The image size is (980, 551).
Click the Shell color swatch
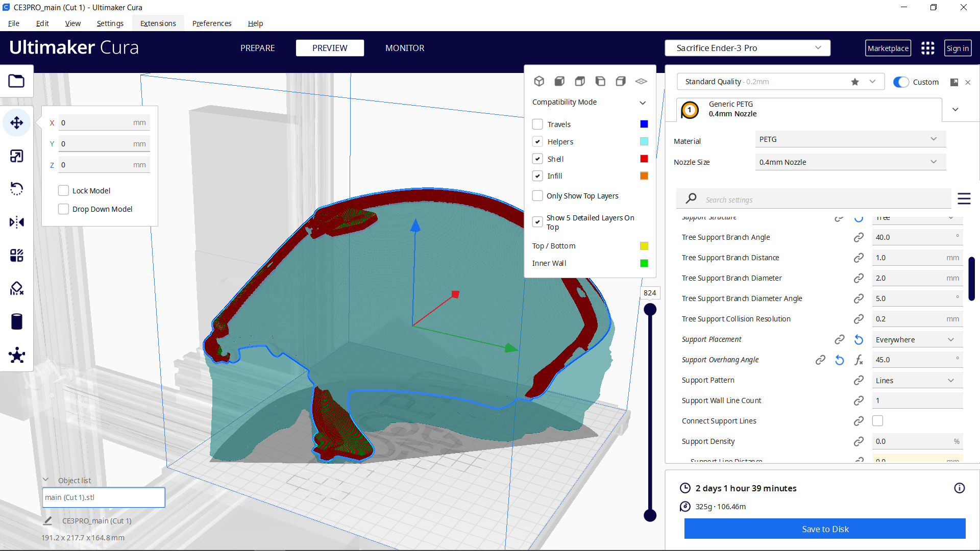[643, 158]
